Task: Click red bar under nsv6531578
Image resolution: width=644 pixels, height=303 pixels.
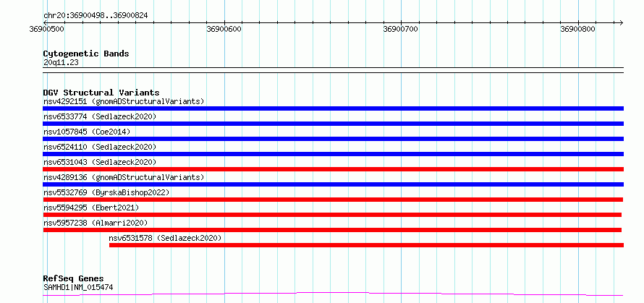Action: tap(366, 245)
